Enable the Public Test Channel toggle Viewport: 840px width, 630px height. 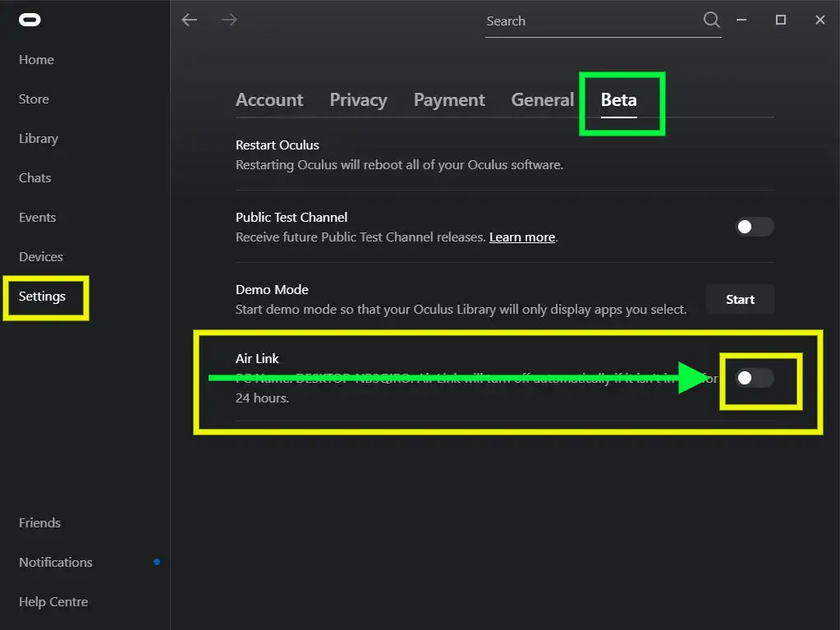(x=755, y=227)
